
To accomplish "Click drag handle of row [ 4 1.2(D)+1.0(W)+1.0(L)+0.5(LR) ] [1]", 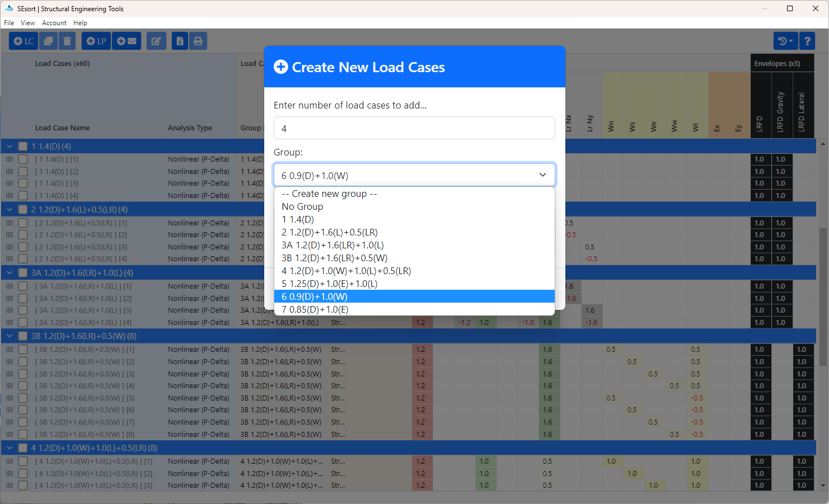I will pos(9,461).
